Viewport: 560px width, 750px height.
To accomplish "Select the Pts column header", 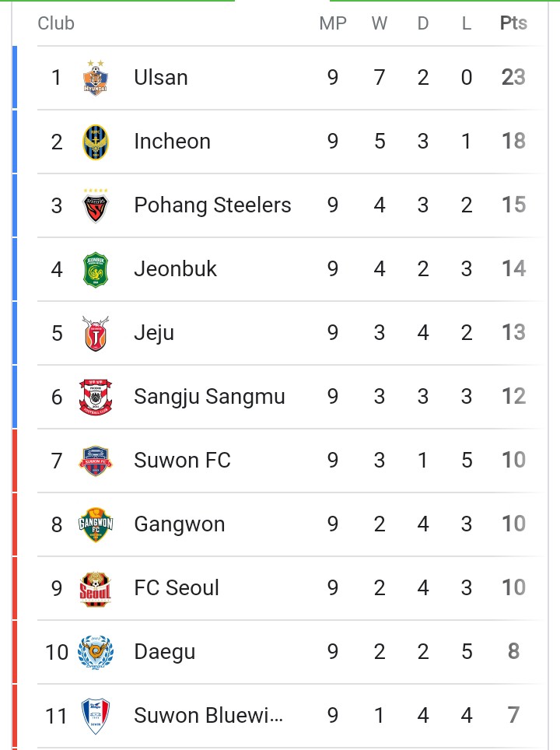I will point(513,23).
